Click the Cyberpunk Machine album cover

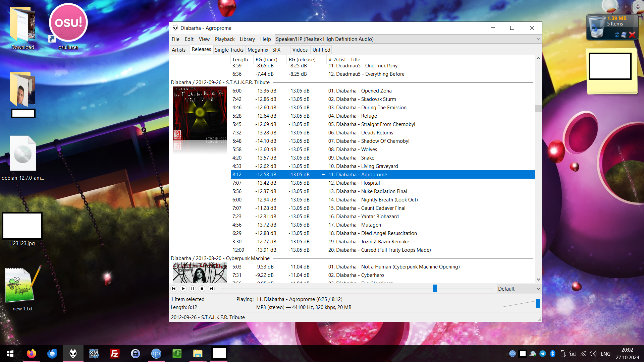[x=200, y=273]
